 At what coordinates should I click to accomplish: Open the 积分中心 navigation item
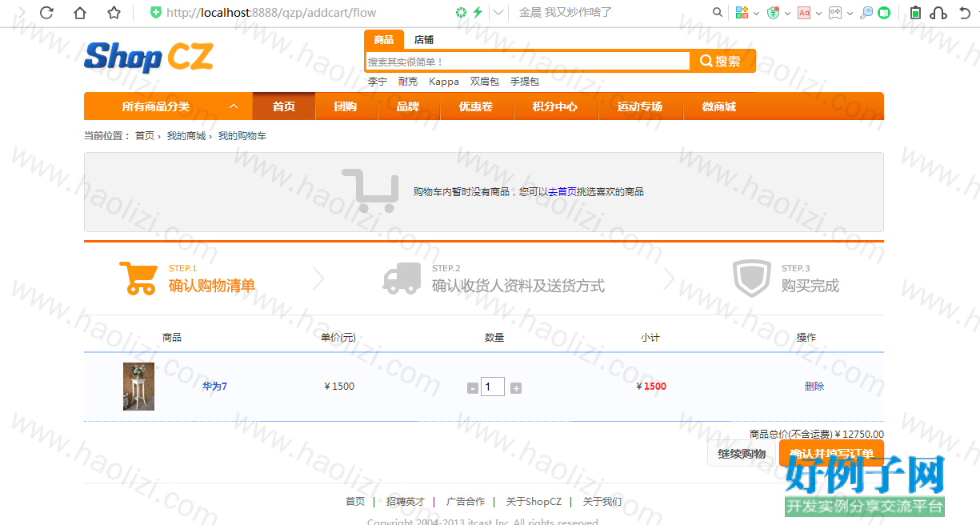(555, 106)
